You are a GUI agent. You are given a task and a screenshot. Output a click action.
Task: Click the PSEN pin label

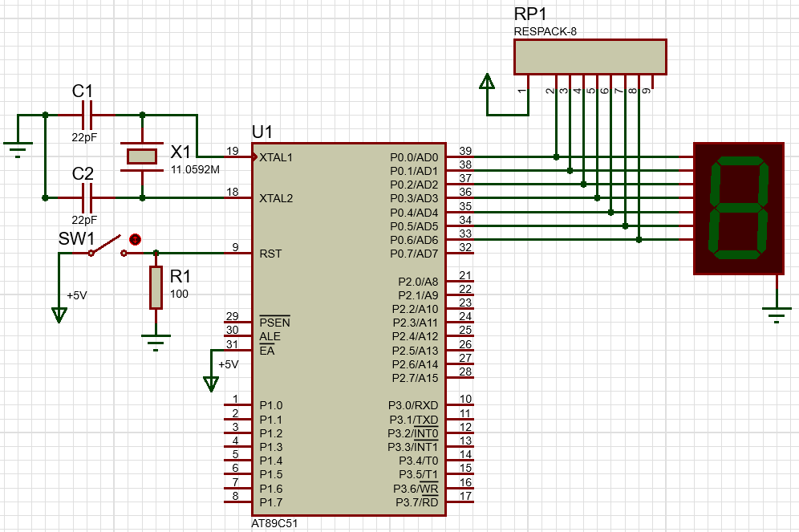coord(274,323)
